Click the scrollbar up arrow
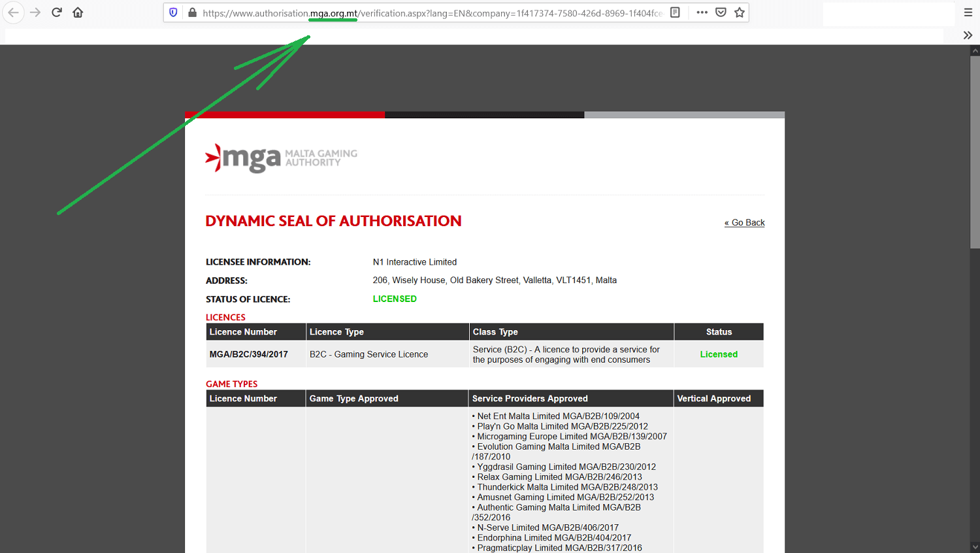 coord(975,50)
